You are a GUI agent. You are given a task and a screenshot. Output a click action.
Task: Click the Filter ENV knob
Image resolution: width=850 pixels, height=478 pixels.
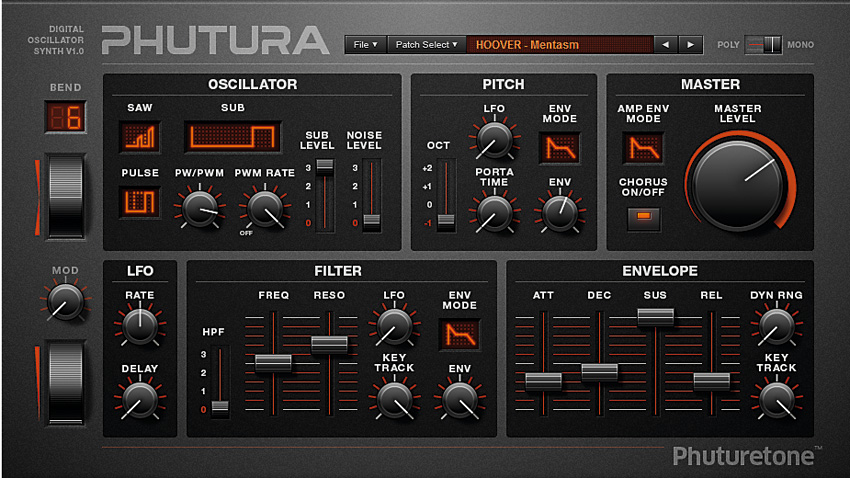[459, 400]
